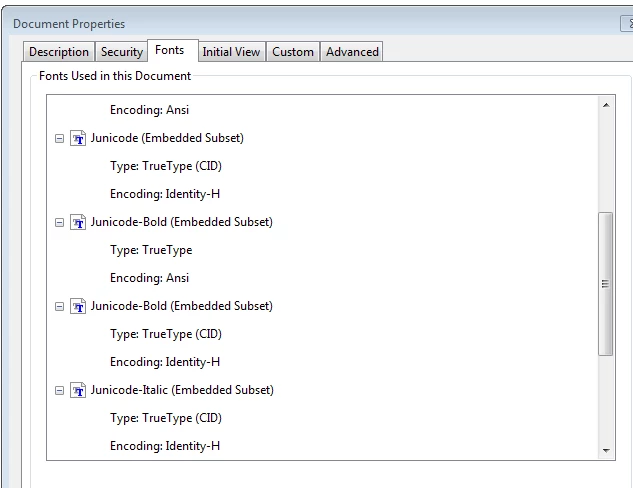Click the font list scroll down arrow
This screenshot has height=488, width=633.
pyautogui.click(x=606, y=450)
